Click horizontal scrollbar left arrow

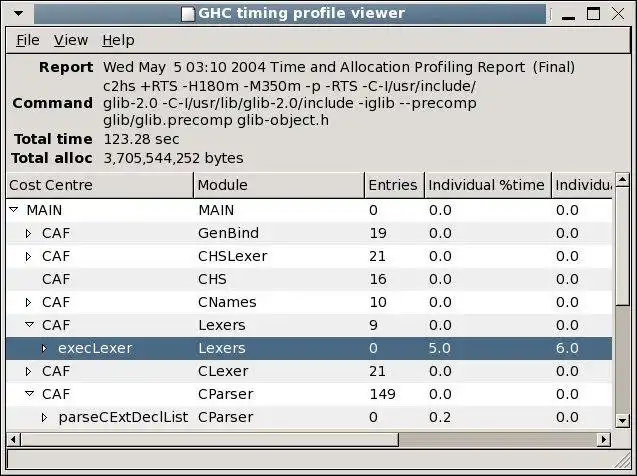(x=13, y=439)
